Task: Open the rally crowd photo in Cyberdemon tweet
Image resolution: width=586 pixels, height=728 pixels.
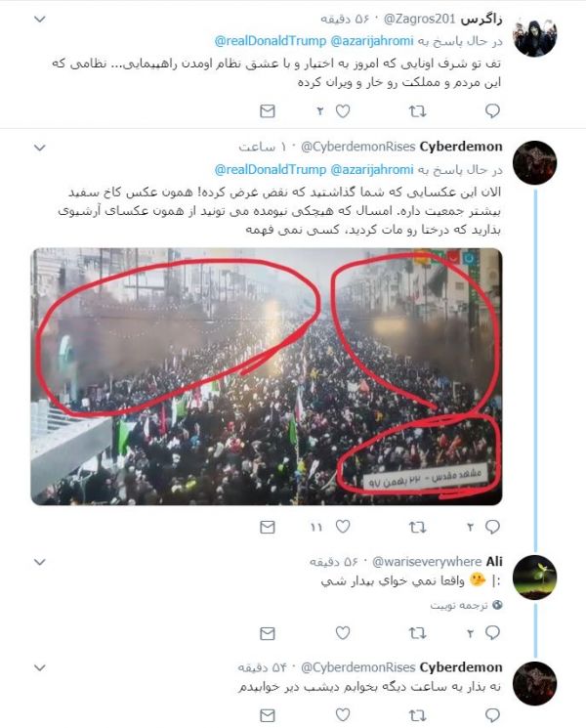Action: (267, 376)
